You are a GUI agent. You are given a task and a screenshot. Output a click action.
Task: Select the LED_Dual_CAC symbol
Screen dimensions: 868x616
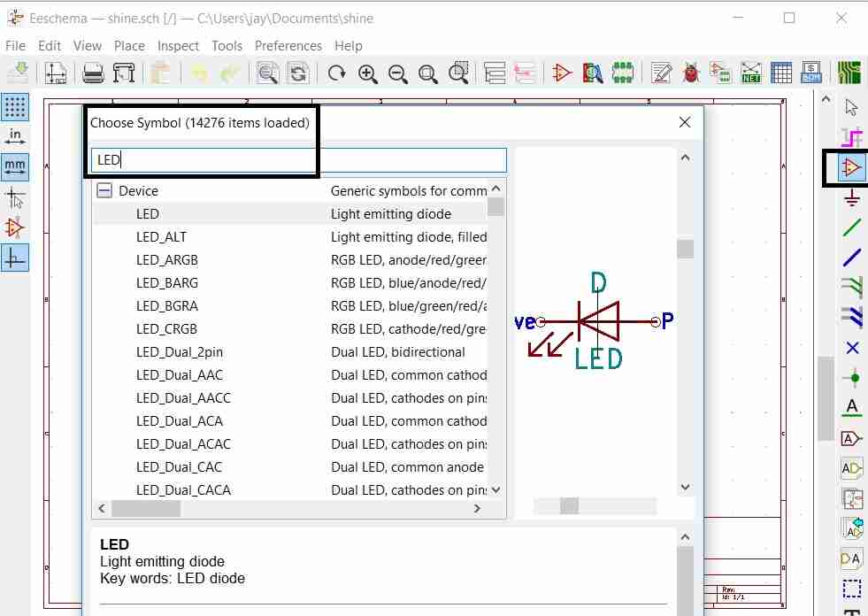(290, 467)
